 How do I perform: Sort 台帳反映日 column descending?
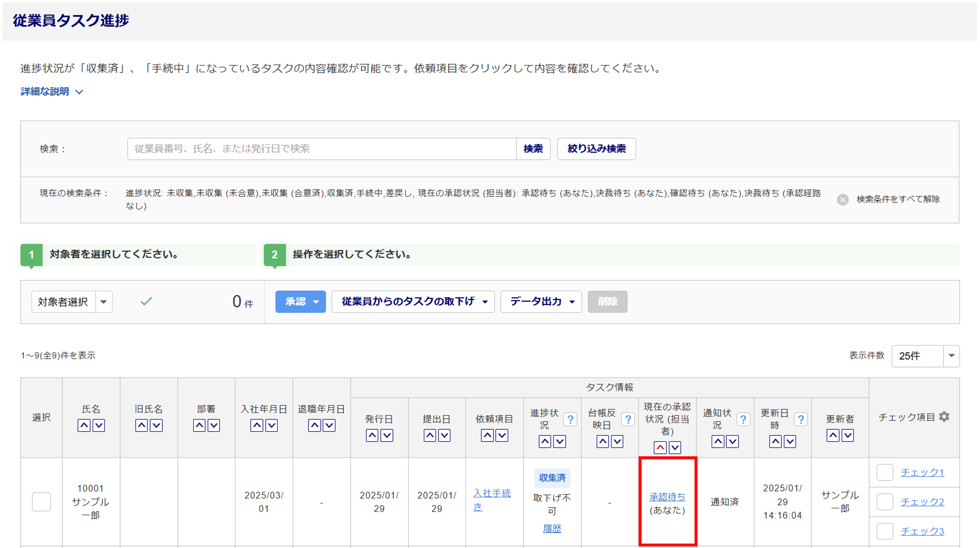tap(618, 442)
